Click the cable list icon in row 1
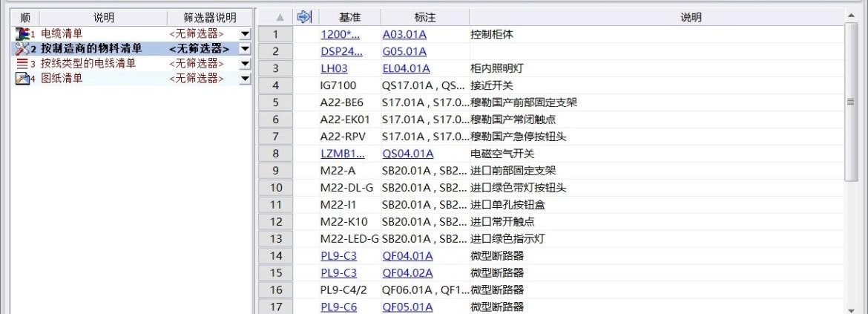 tap(22, 34)
